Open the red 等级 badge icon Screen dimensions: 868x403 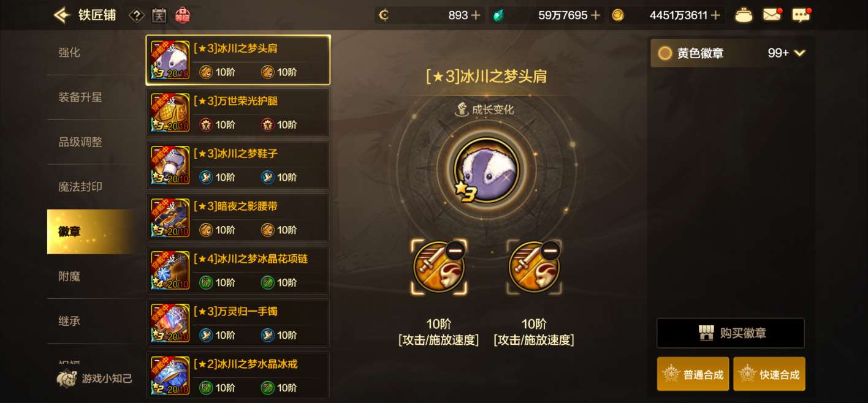point(182,15)
